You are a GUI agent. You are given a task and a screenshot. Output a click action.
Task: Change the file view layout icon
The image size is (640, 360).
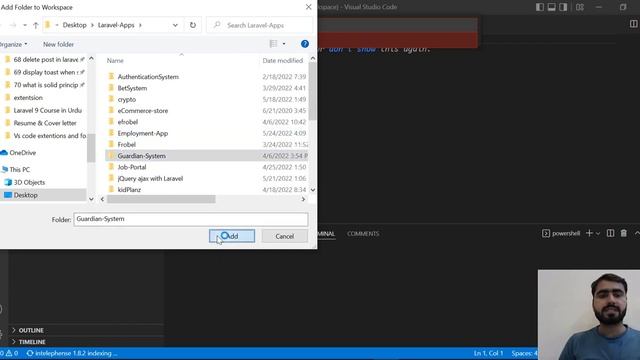pos(273,44)
